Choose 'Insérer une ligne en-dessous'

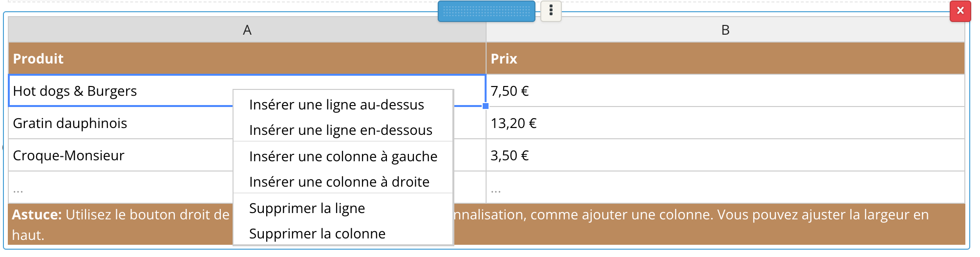(x=341, y=130)
